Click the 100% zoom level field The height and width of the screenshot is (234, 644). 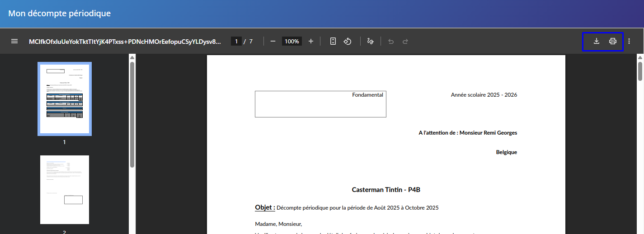[292, 41]
